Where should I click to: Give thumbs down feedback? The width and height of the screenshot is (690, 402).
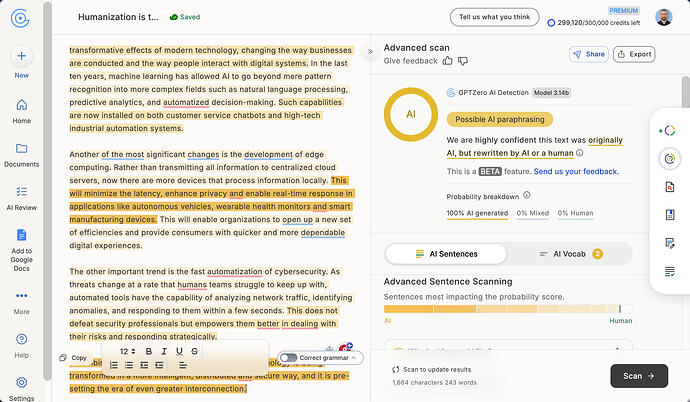tap(462, 61)
